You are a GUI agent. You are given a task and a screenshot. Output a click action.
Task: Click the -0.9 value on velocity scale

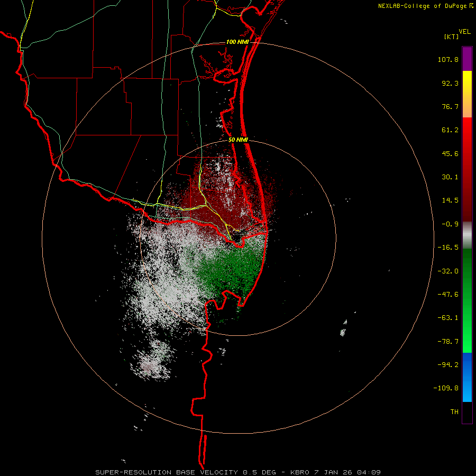tap(450, 224)
